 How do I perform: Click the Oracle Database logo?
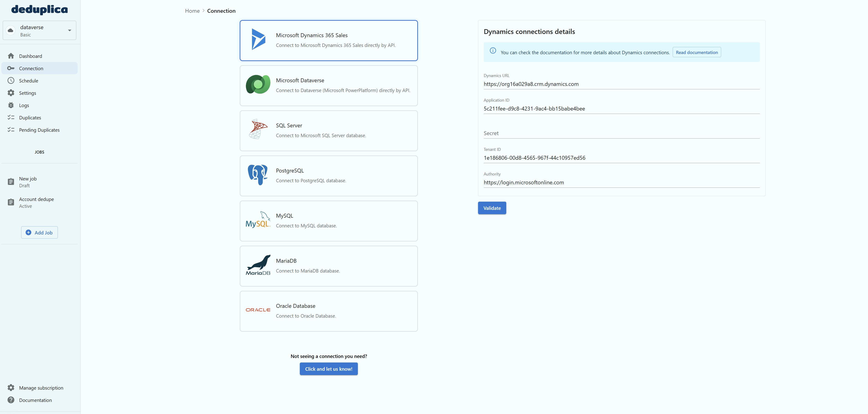coord(258,309)
